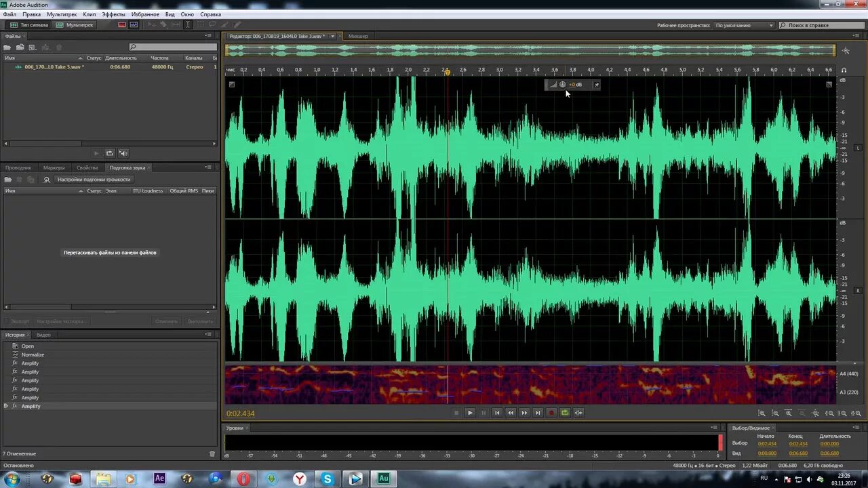Open the Файл menu
868x488 pixels.
9,14
